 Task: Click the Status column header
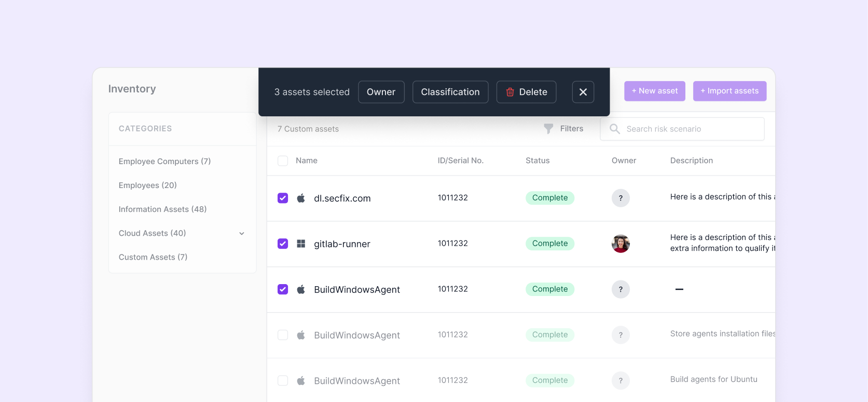(x=538, y=161)
